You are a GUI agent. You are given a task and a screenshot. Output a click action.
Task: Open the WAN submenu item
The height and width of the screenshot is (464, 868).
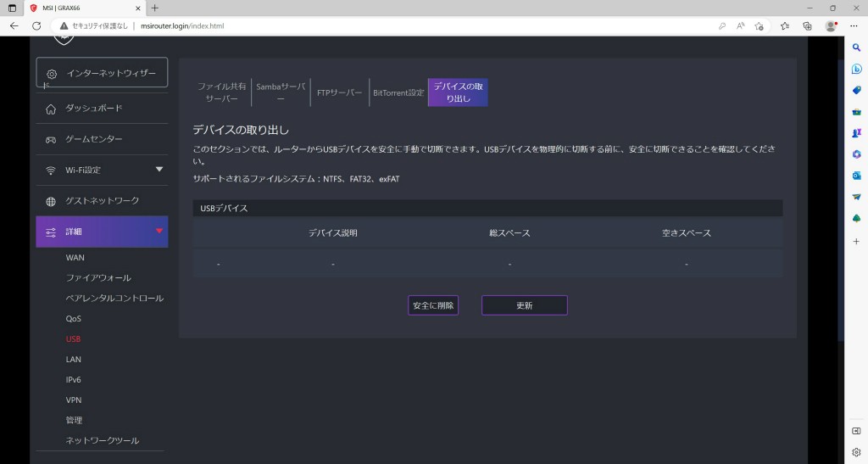pos(75,258)
